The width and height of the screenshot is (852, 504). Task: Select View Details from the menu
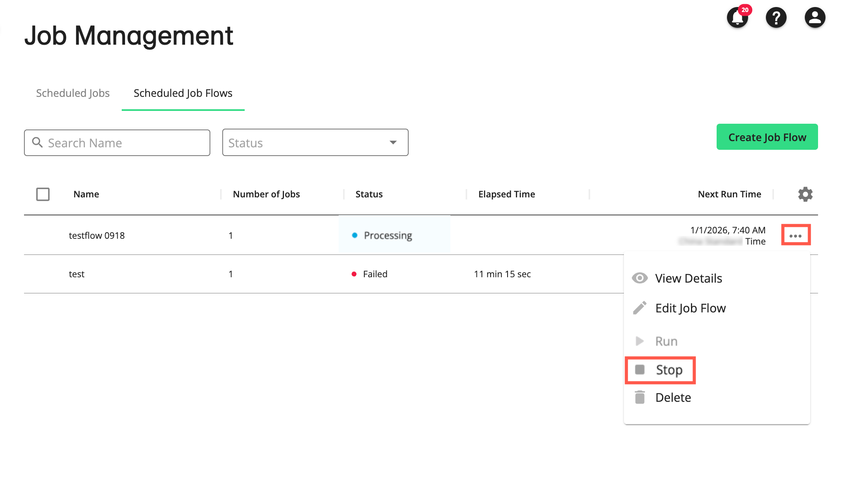[688, 278]
